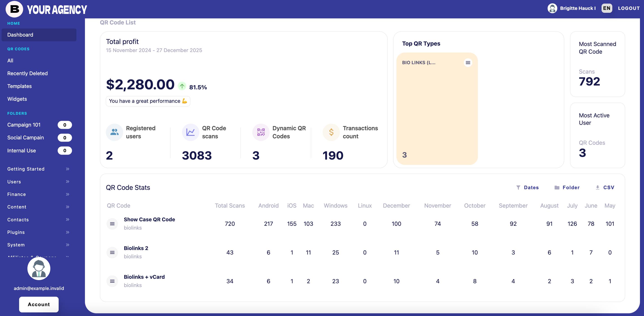The width and height of the screenshot is (644, 316).
Task: Open the row menu for Biolinks 2
Action: coord(112,252)
